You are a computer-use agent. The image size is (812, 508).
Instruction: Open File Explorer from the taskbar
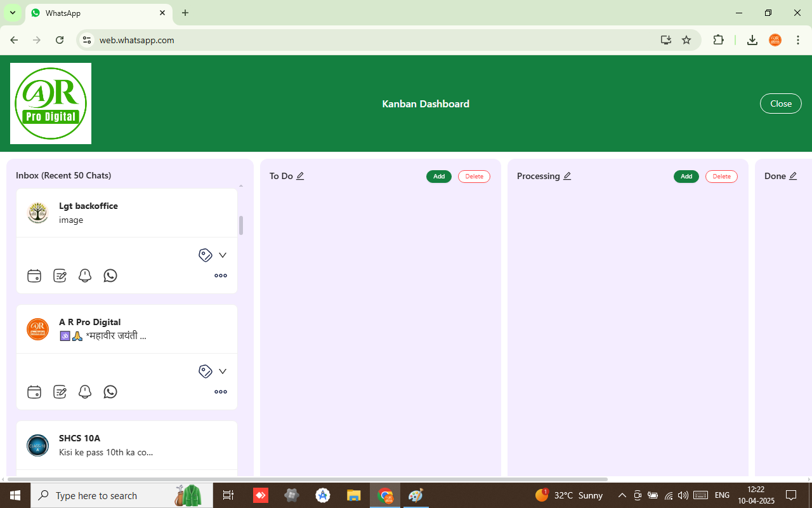point(354,495)
